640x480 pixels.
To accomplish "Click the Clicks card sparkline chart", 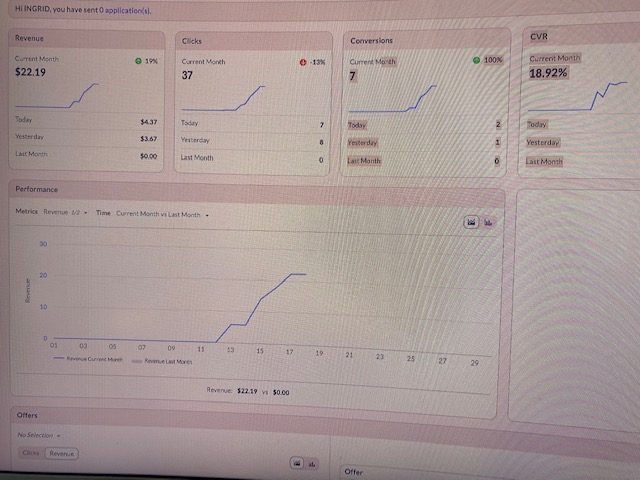I will [x=223, y=98].
